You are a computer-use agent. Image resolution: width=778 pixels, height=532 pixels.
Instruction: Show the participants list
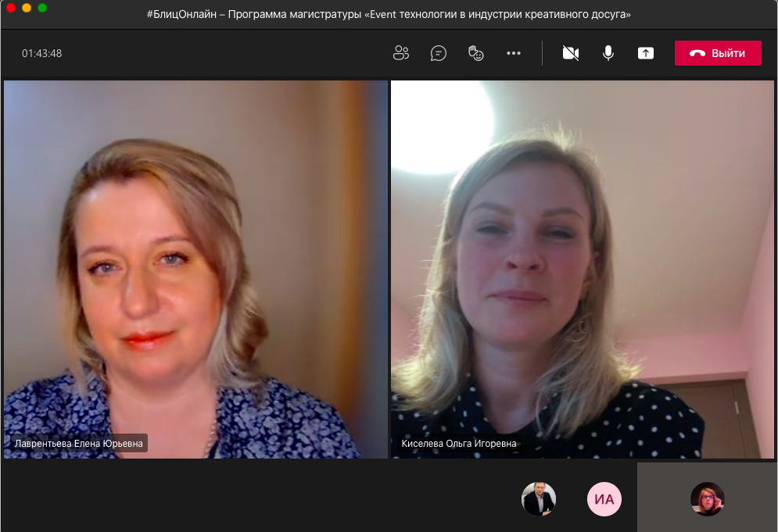[401, 53]
